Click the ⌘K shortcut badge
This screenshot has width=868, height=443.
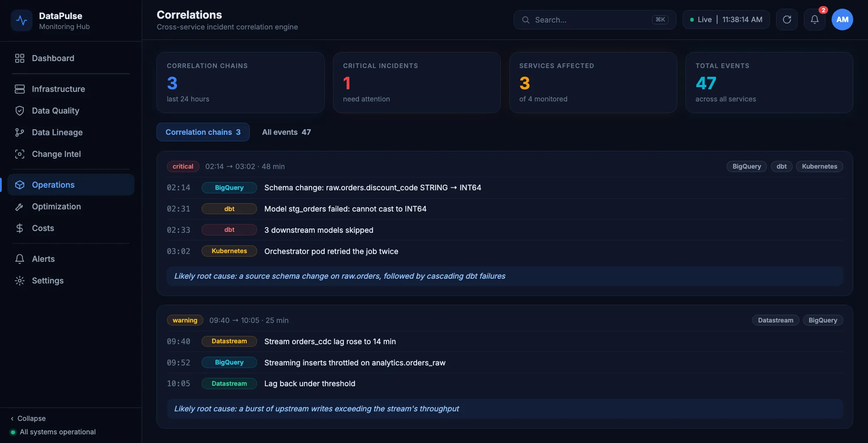[660, 20]
